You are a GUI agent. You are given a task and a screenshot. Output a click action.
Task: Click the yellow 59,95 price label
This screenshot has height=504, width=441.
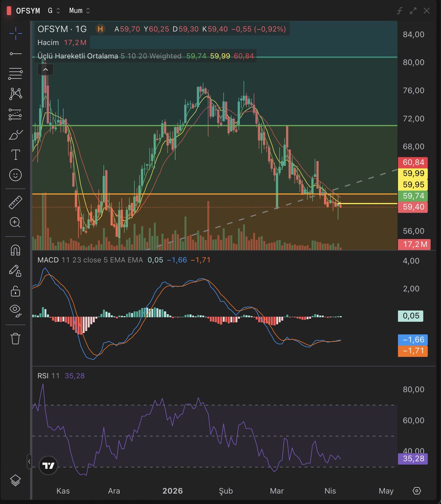(413, 184)
